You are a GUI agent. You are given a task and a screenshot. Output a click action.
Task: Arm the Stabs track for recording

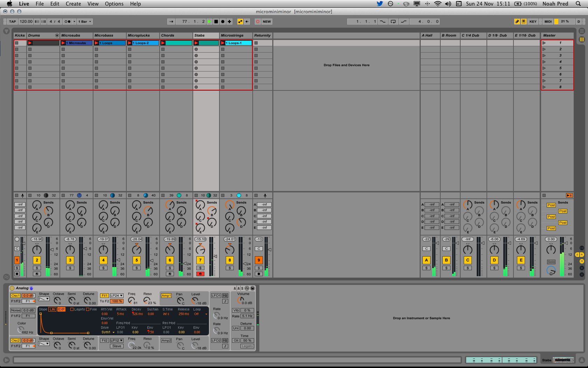[200, 274]
